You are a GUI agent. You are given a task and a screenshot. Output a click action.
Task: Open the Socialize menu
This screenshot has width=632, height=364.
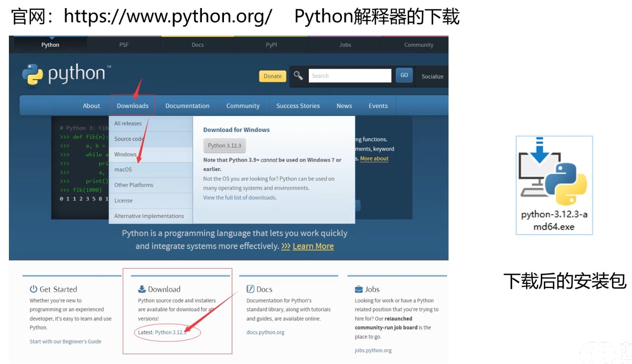tap(432, 76)
